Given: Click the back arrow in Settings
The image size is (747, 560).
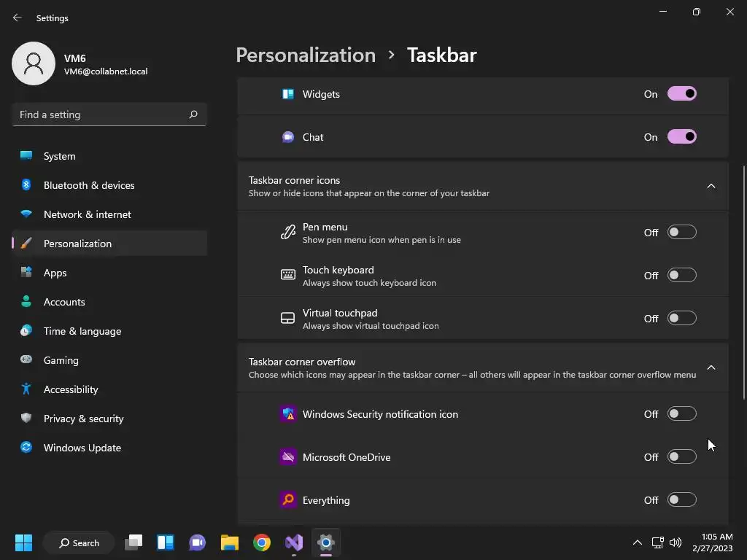Looking at the screenshot, I should pyautogui.click(x=18, y=17).
